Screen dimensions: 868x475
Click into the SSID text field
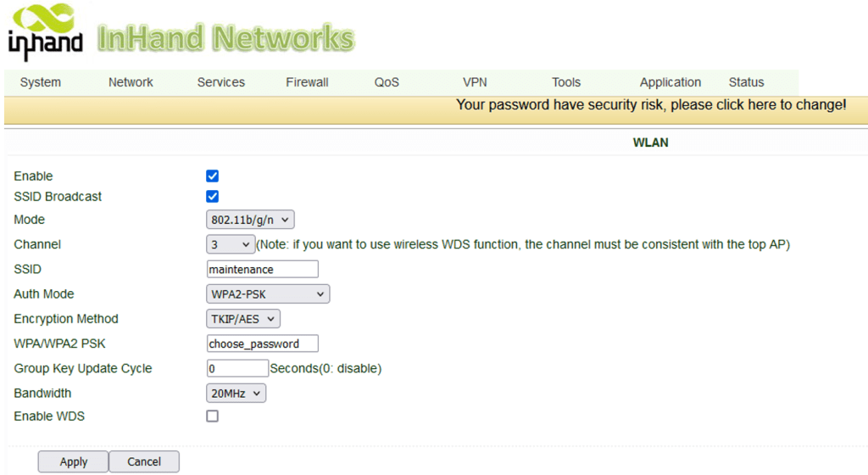pos(263,269)
